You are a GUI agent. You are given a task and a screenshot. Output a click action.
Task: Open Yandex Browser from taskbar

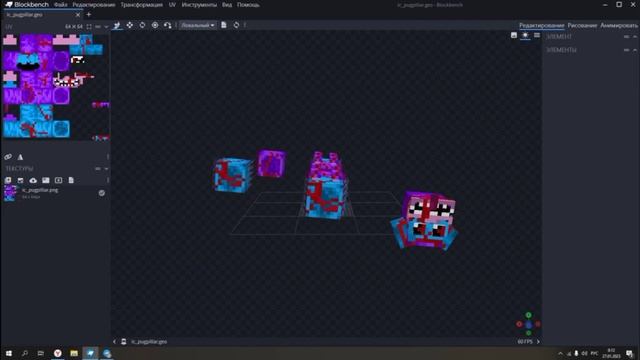tap(58, 353)
